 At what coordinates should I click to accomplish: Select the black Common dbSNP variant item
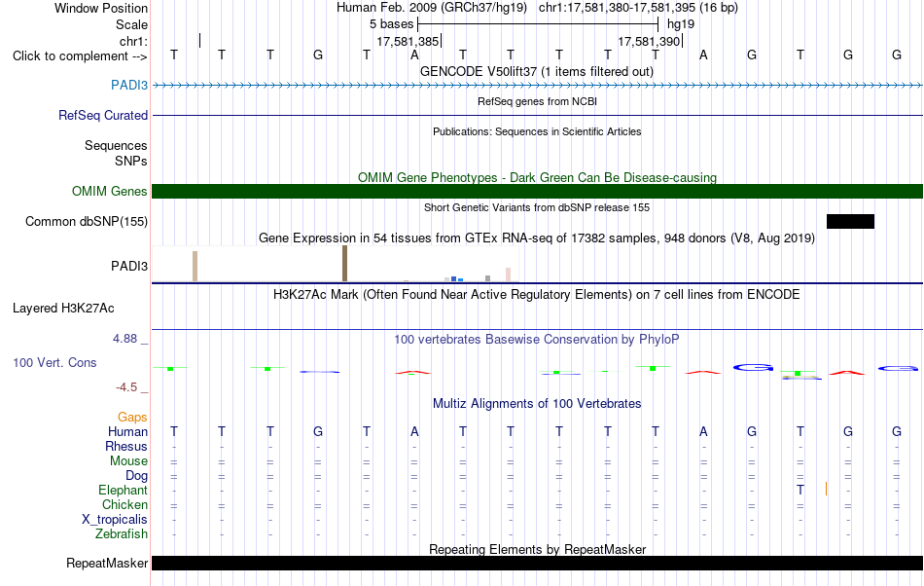point(850,222)
